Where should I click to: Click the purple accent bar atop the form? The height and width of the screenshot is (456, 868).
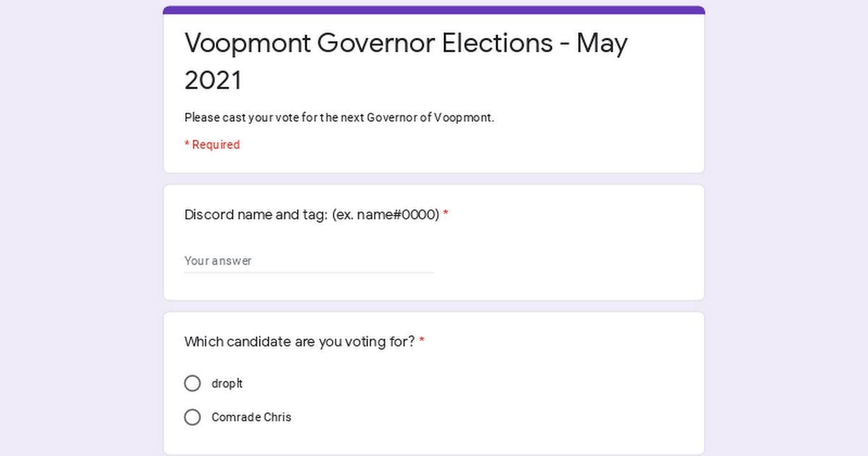tap(434, 10)
